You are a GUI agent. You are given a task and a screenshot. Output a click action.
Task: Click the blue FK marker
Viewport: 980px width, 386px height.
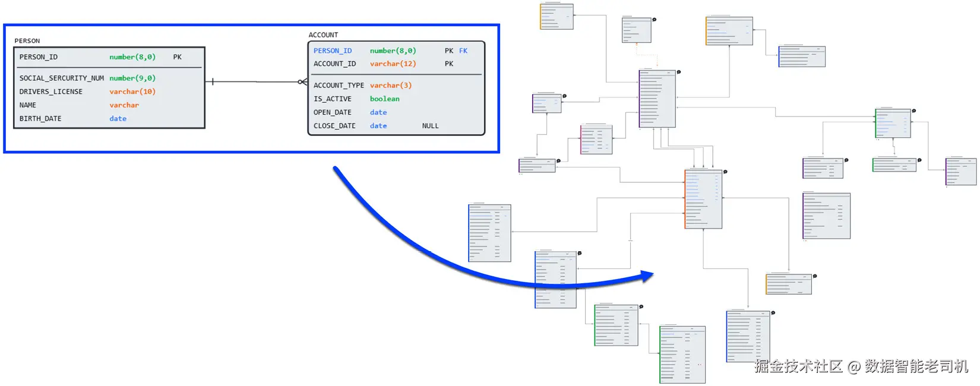pyautogui.click(x=463, y=51)
